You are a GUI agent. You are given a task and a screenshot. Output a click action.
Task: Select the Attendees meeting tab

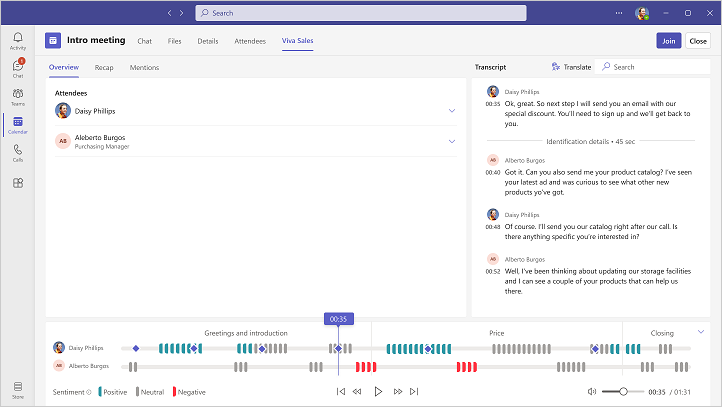coord(250,41)
